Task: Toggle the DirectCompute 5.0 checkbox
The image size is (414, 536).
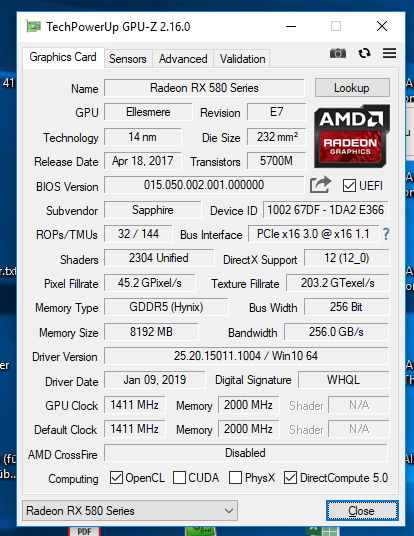Action: [290, 478]
